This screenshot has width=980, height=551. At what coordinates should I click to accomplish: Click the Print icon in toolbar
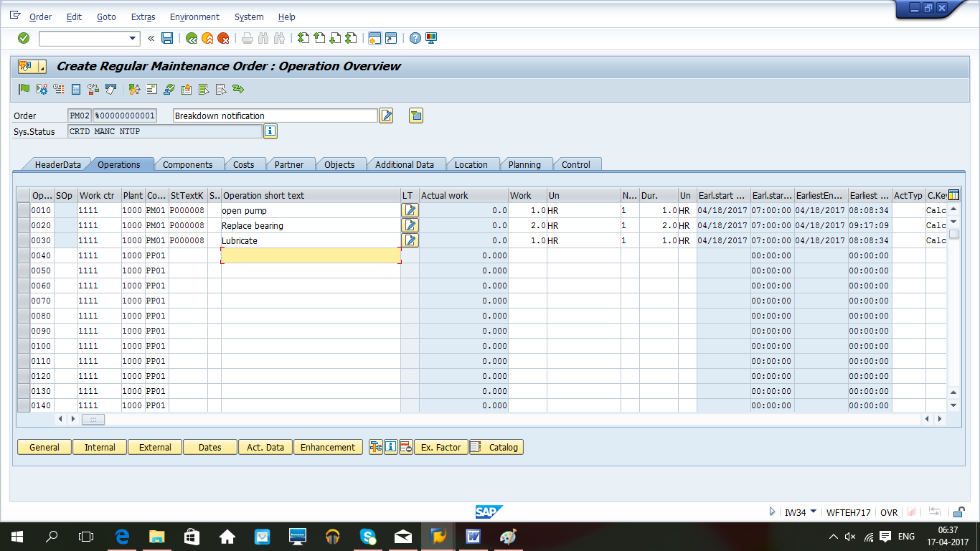click(x=248, y=38)
